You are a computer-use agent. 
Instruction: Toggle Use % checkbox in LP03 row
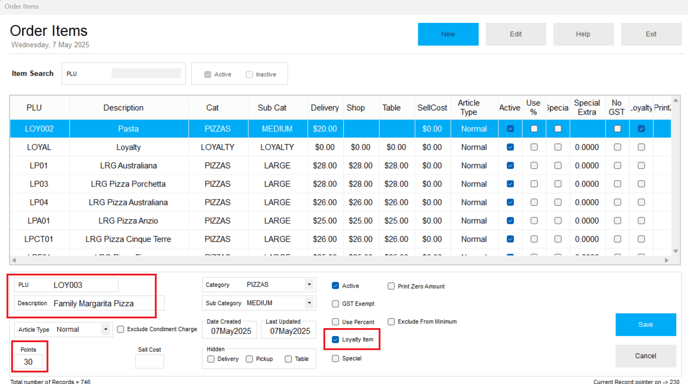pyautogui.click(x=534, y=184)
